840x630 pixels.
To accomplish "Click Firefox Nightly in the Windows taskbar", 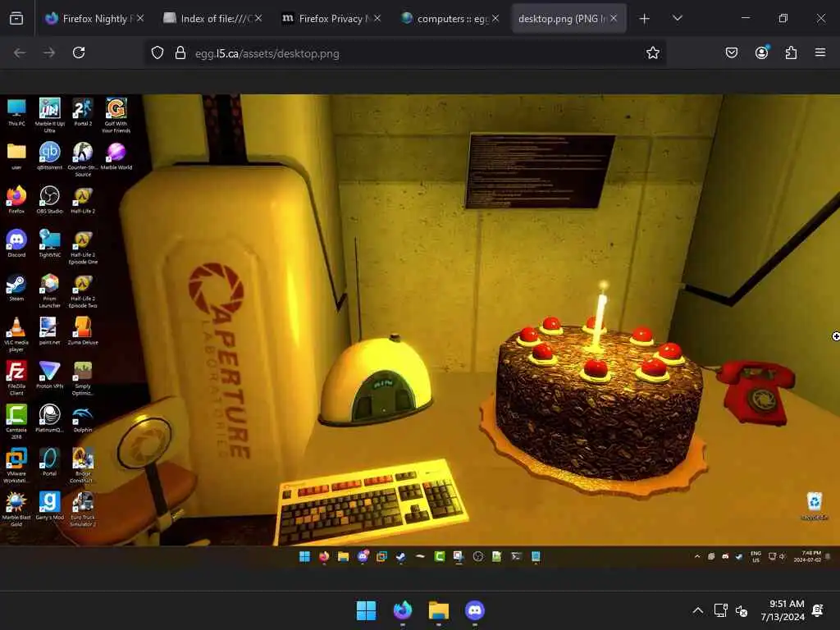I will click(403, 610).
